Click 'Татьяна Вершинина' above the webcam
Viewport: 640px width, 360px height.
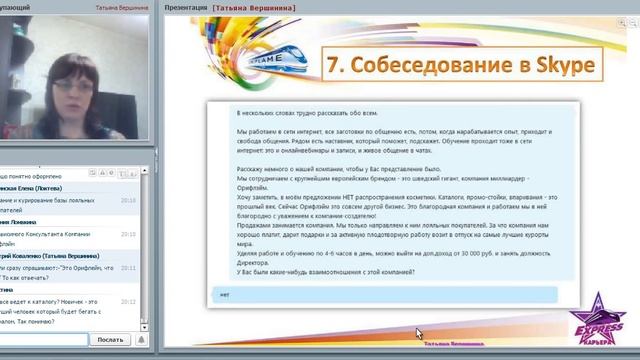122,7
